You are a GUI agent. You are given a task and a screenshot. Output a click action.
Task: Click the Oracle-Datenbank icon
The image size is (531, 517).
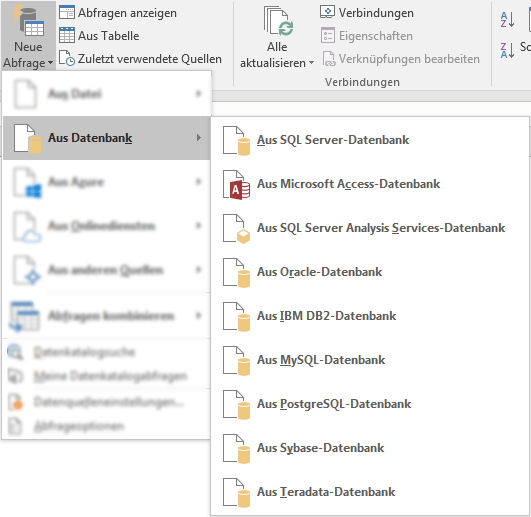(236, 273)
